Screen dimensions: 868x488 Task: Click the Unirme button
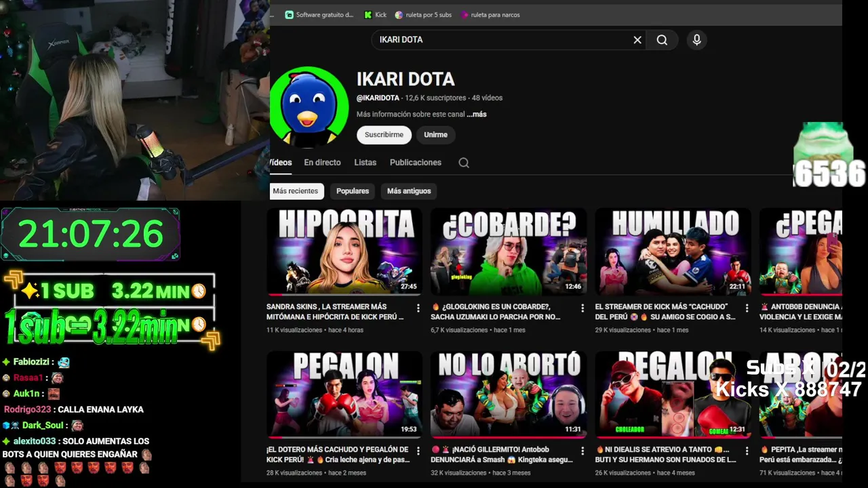click(x=435, y=135)
